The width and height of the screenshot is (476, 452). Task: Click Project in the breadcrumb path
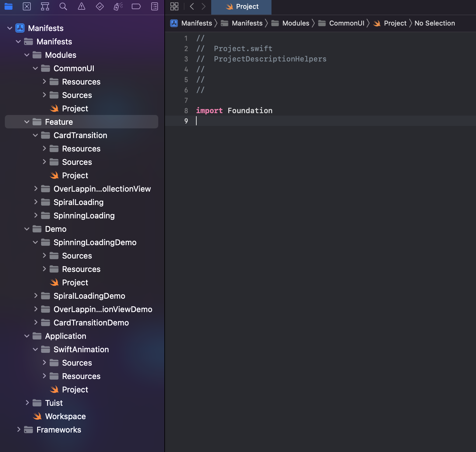390,23
